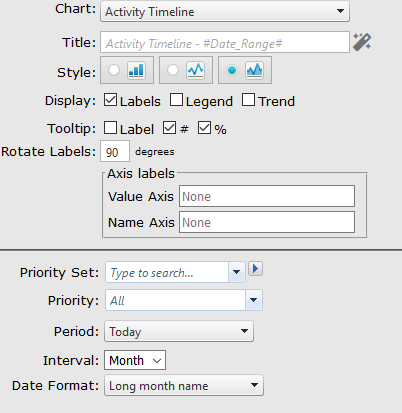Uncheck the Labels display checkbox
This screenshot has height=413, width=402.
(110, 100)
